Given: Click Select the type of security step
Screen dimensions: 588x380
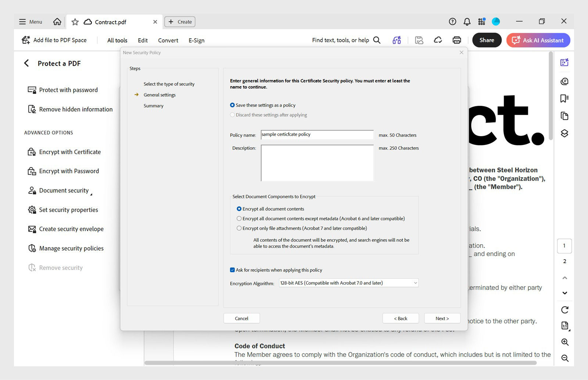Looking at the screenshot, I should click(169, 84).
